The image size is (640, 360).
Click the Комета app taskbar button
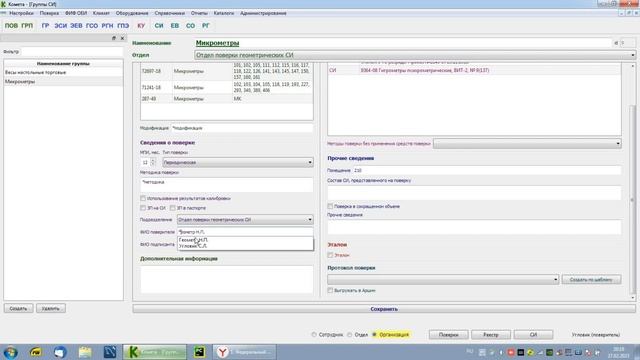point(154,352)
